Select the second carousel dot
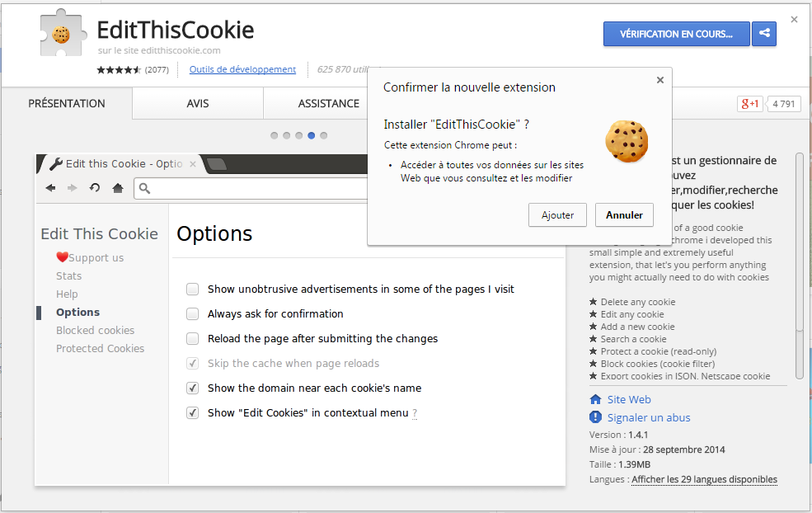Image resolution: width=812 pixels, height=513 pixels. 286,136
